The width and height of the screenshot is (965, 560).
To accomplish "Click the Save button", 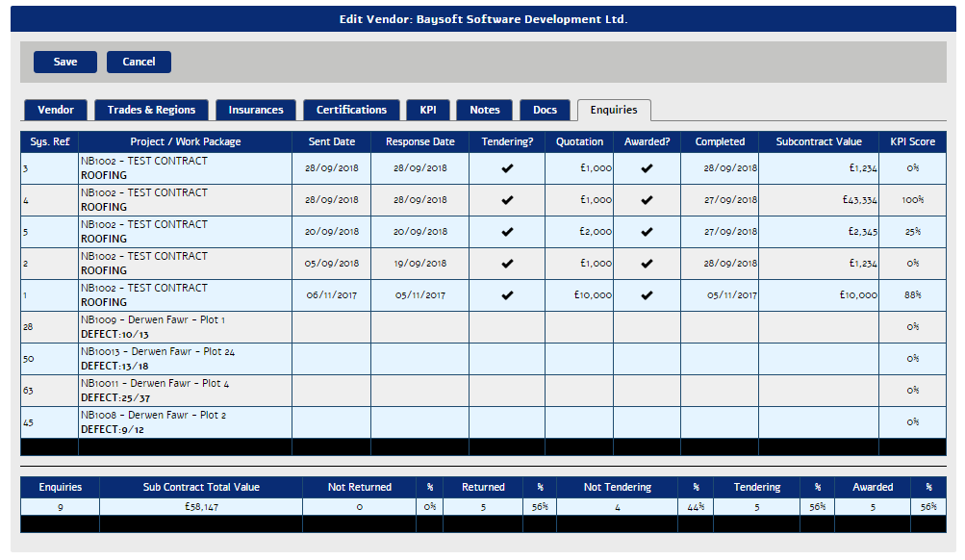I will [x=65, y=62].
